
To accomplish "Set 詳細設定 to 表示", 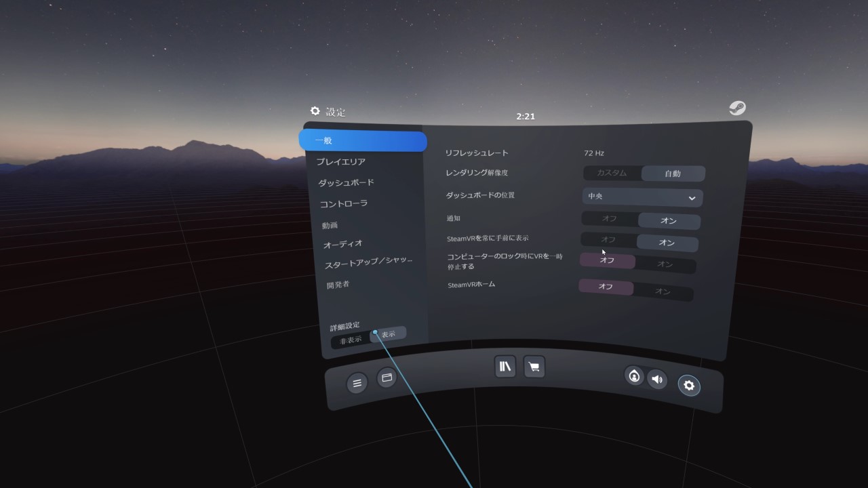I will point(389,334).
